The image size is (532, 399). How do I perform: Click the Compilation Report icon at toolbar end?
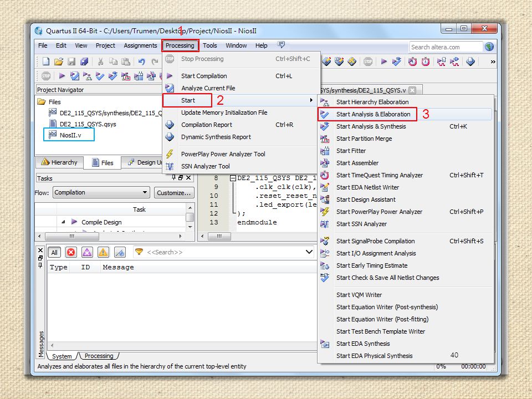(470, 62)
